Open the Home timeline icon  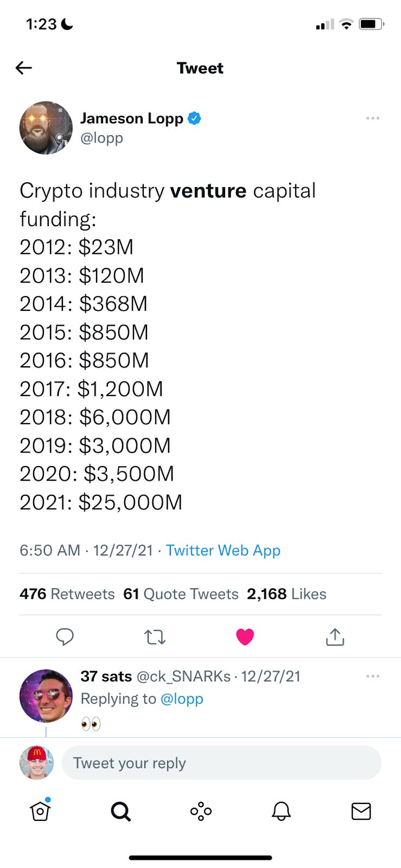tap(40, 812)
